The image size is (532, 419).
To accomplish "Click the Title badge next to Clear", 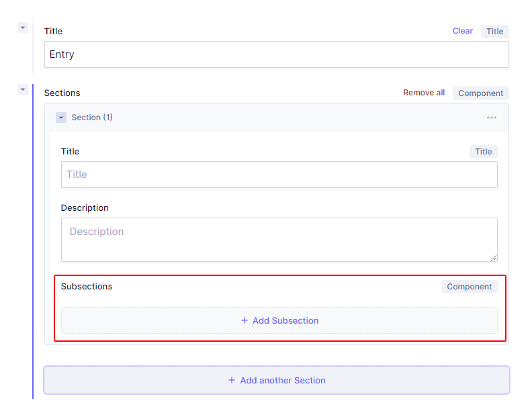I will click(494, 32).
